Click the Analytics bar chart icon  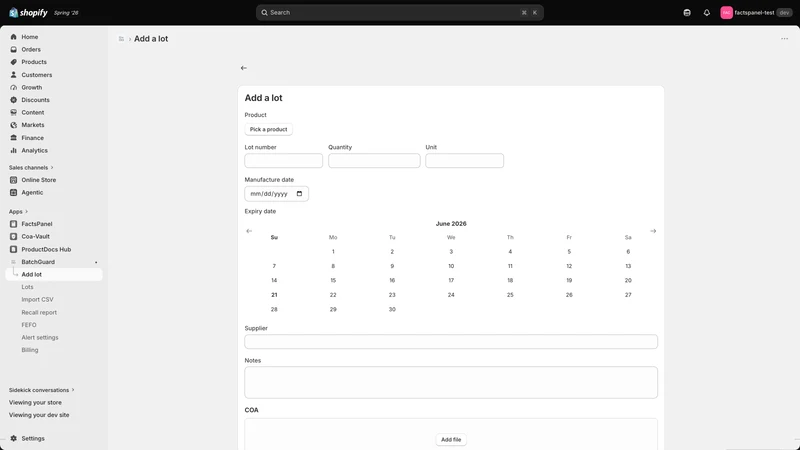point(14,151)
